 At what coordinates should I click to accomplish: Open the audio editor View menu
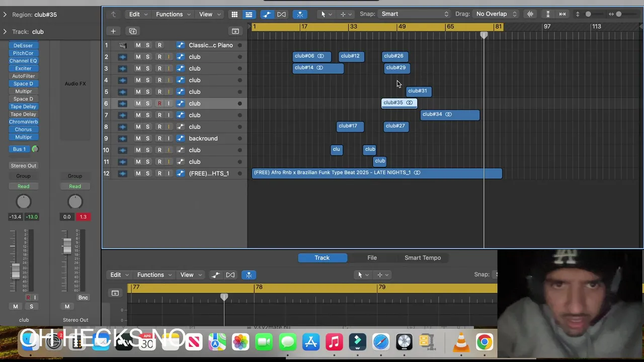point(190,275)
